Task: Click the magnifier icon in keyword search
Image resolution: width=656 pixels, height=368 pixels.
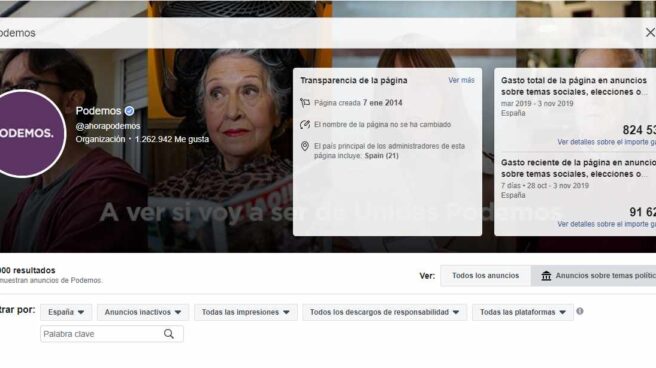Action: click(x=169, y=334)
